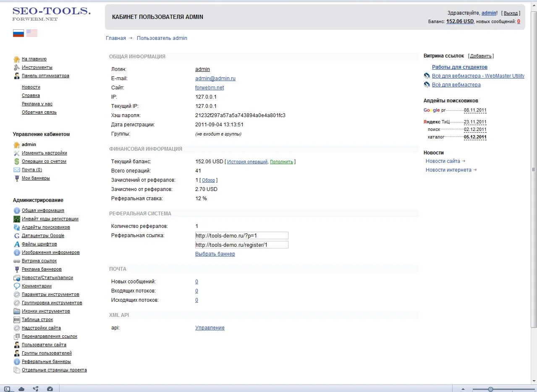Image resolution: width=537 pixels, height=392 pixels.
Task: Open История операций link
Action: [x=247, y=162]
